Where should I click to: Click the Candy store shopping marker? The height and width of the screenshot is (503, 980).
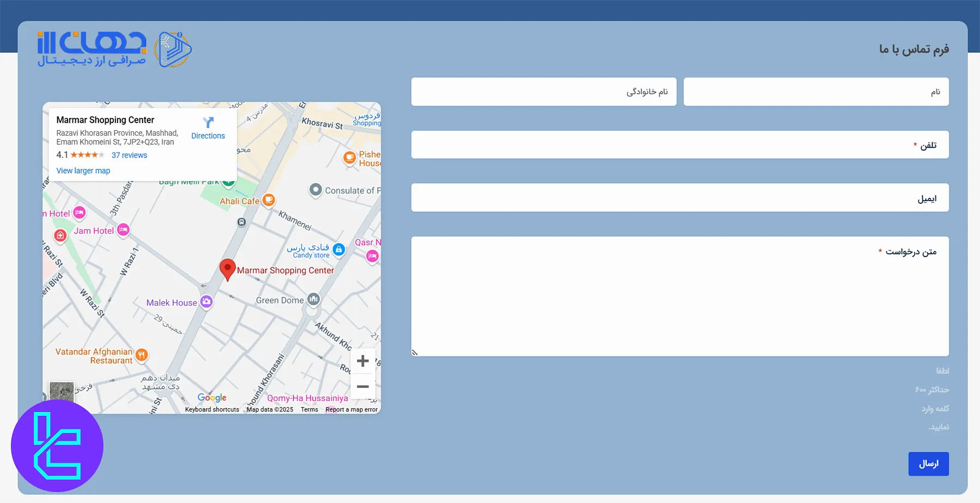point(339,250)
